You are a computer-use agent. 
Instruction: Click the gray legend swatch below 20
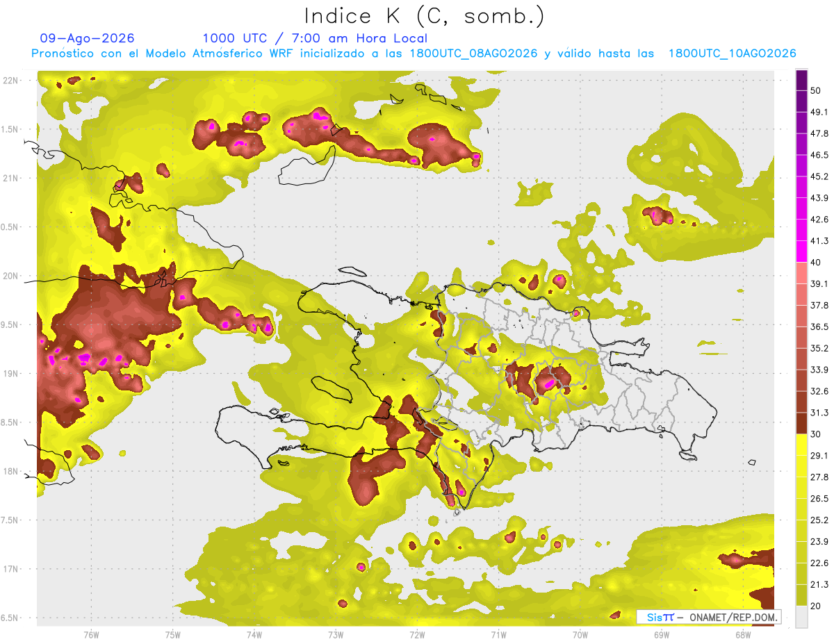(x=801, y=617)
